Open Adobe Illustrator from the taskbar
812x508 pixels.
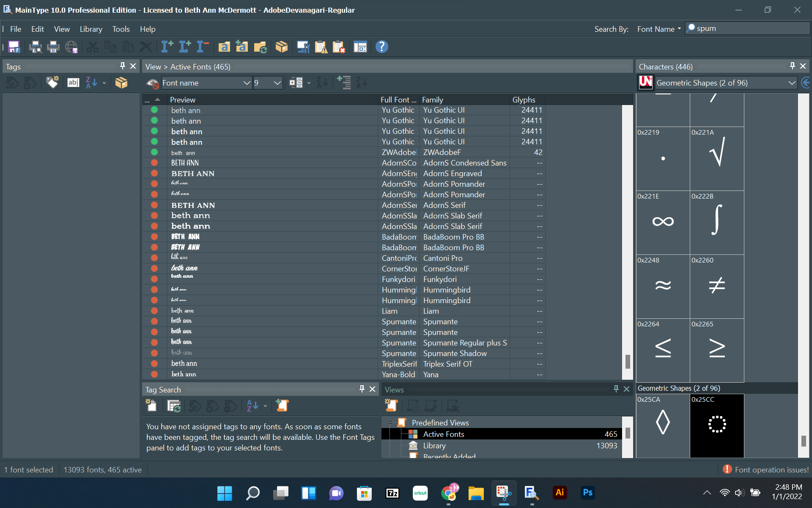560,492
